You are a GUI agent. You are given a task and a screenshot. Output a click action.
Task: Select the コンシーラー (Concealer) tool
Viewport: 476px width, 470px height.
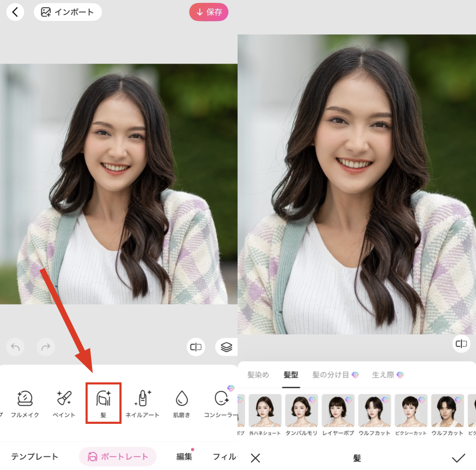(220, 402)
